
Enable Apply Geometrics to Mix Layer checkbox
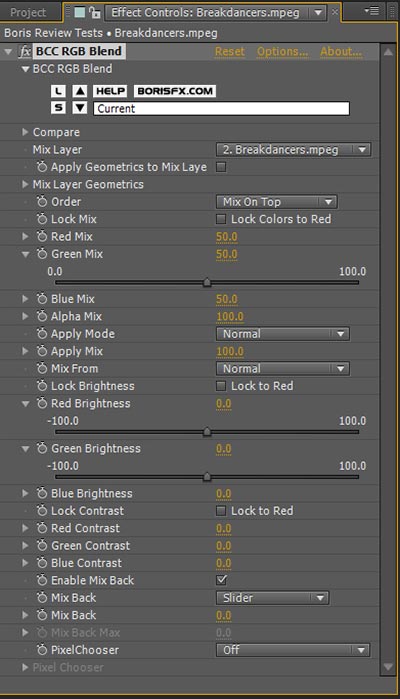[x=221, y=167]
